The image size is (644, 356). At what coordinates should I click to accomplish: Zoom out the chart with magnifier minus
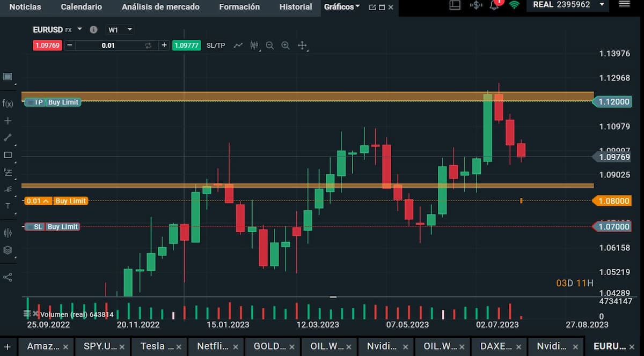pyautogui.click(x=270, y=46)
